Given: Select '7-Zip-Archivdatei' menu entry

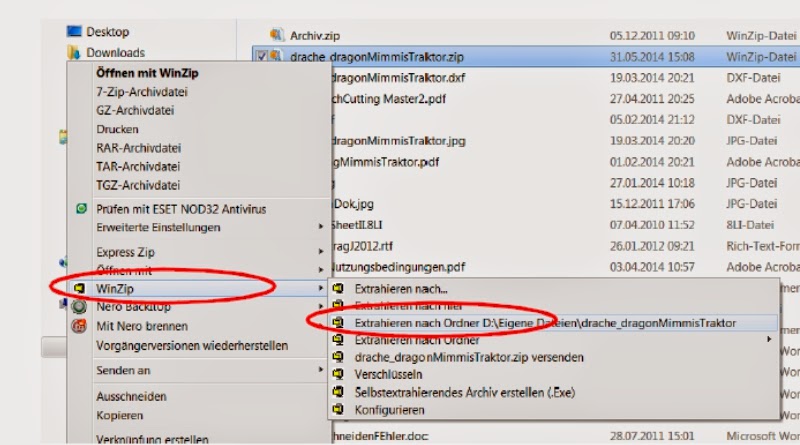Looking at the screenshot, I should [x=142, y=92].
